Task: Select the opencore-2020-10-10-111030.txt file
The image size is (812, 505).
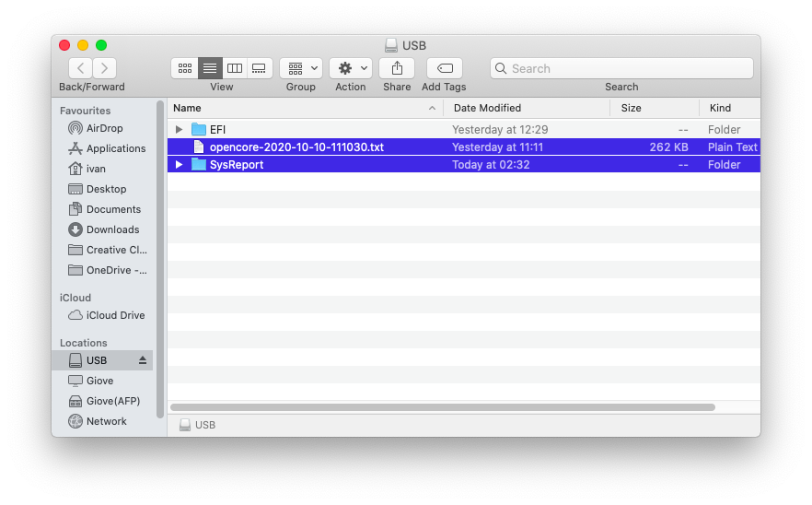Action: coord(463,147)
